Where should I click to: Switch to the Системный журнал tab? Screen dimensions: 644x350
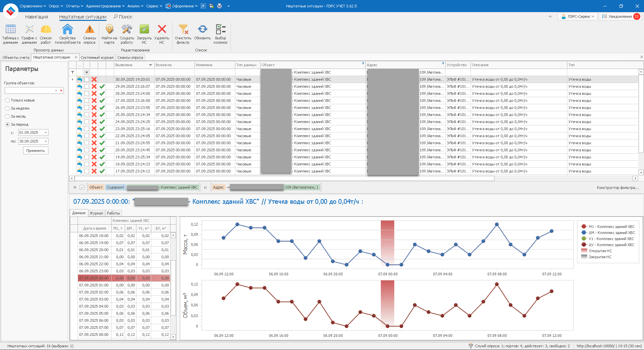coord(97,57)
